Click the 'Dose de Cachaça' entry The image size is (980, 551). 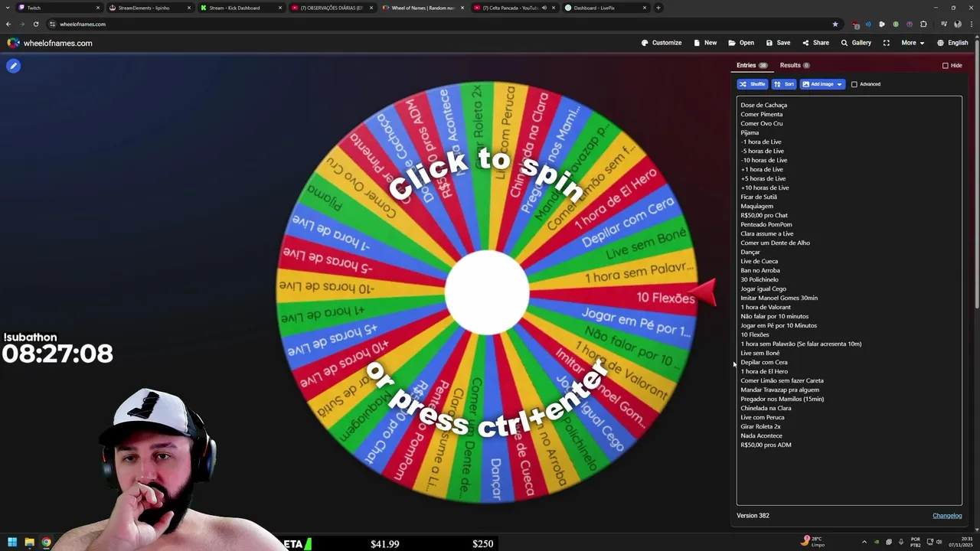tap(763, 105)
